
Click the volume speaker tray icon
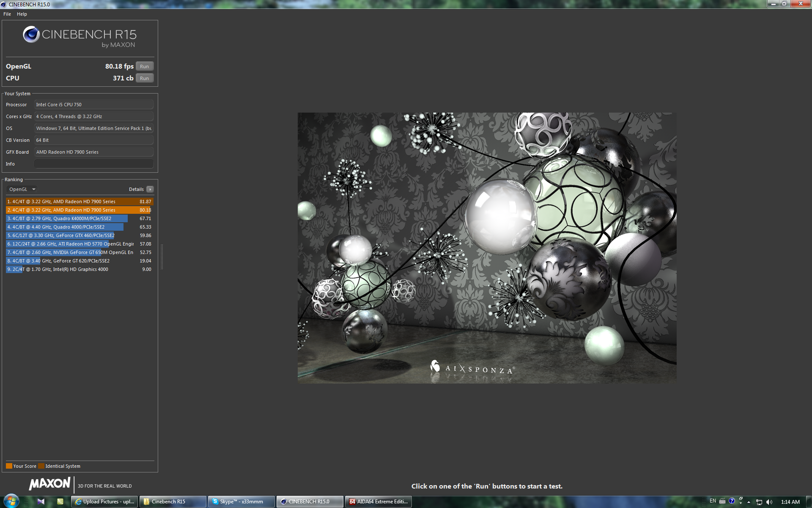[769, 502]
